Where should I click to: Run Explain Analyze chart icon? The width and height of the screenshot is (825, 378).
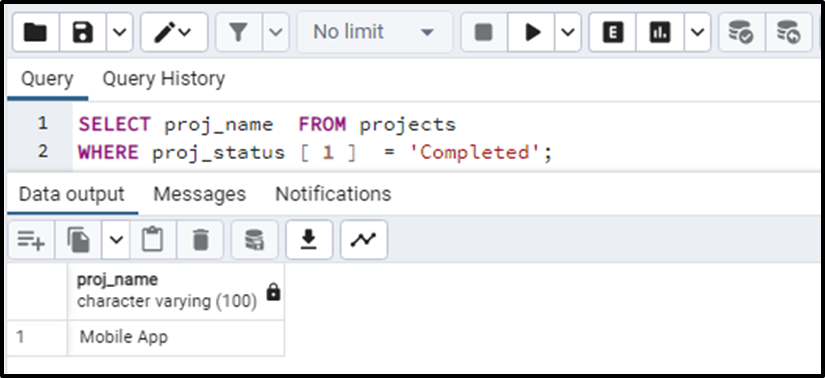tap(659, 33)
